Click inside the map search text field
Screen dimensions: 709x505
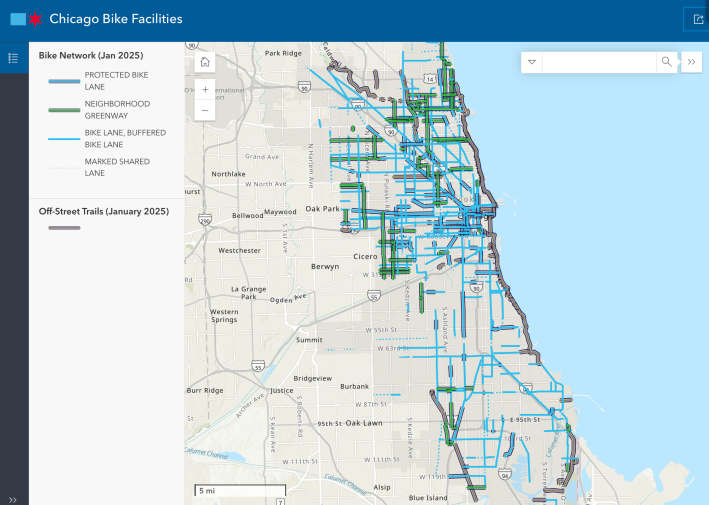click(x=598, y=62)
